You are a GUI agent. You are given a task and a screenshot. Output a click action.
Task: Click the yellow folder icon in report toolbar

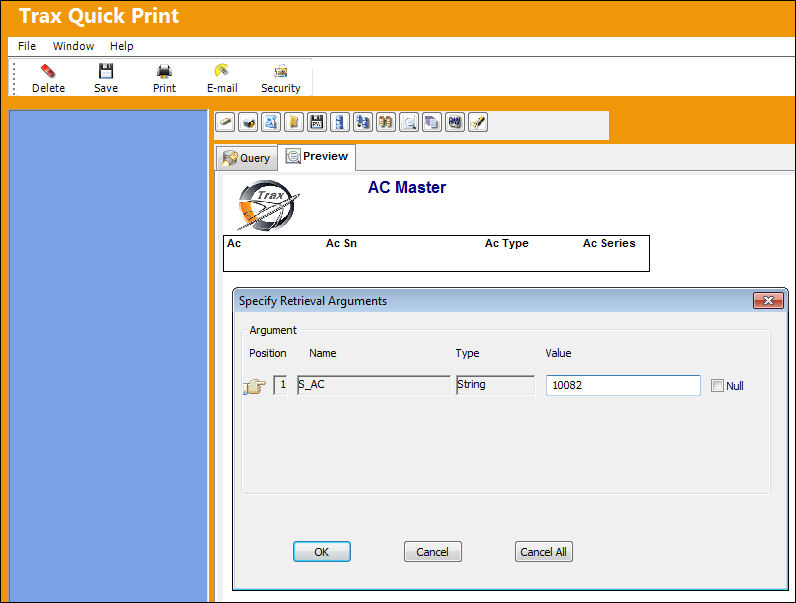point(293,122)
